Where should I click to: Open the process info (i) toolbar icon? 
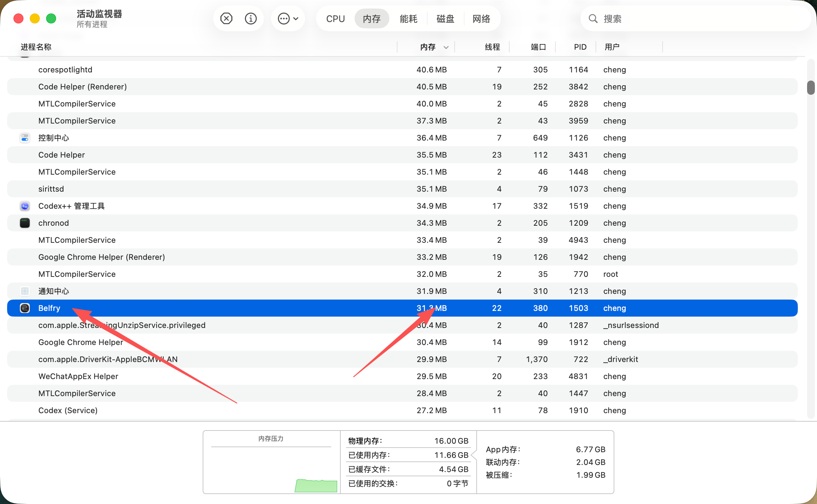pos(251,18)
